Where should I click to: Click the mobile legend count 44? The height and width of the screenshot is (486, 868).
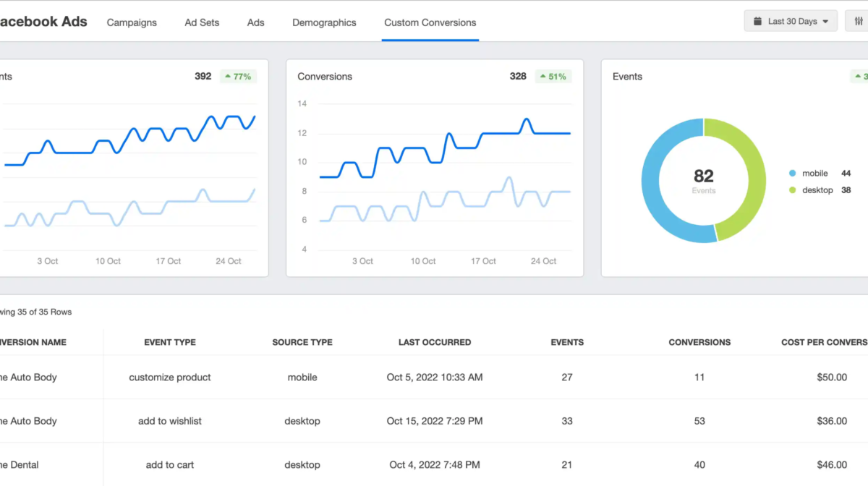pyautogui.click(x=846, y=174)
